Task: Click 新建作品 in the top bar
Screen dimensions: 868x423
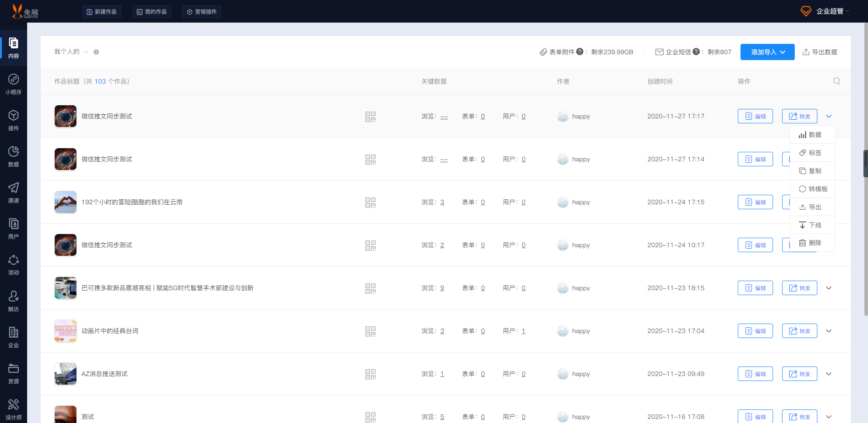Action: click(x=102, y=12)
